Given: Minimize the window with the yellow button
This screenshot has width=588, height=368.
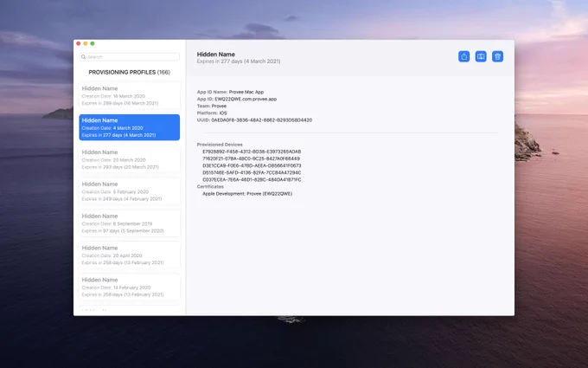Looking at the screenshot, I should coord(86,43).
